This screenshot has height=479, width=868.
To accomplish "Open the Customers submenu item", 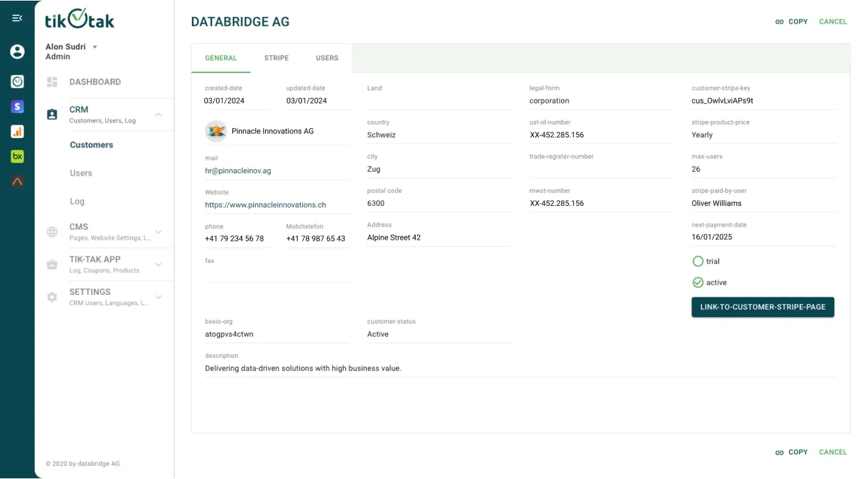I will point(91,145).
